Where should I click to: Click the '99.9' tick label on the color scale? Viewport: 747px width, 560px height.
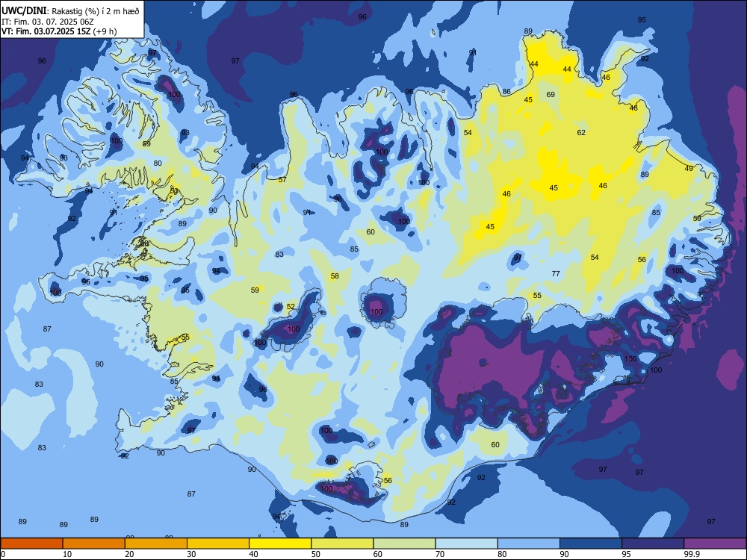tap(692, 554)
